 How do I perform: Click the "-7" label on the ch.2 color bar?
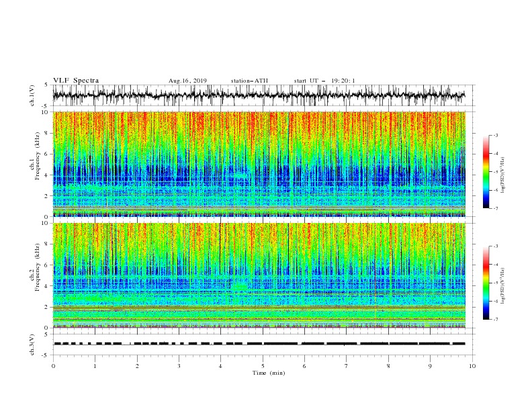(x=495, y=319)
